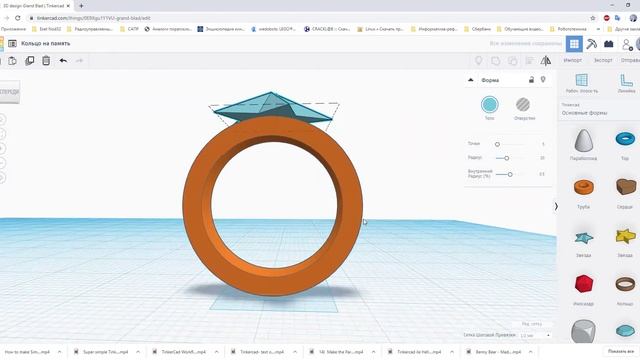Click the Отправить button at the toolbar edge

coord(630,60)
